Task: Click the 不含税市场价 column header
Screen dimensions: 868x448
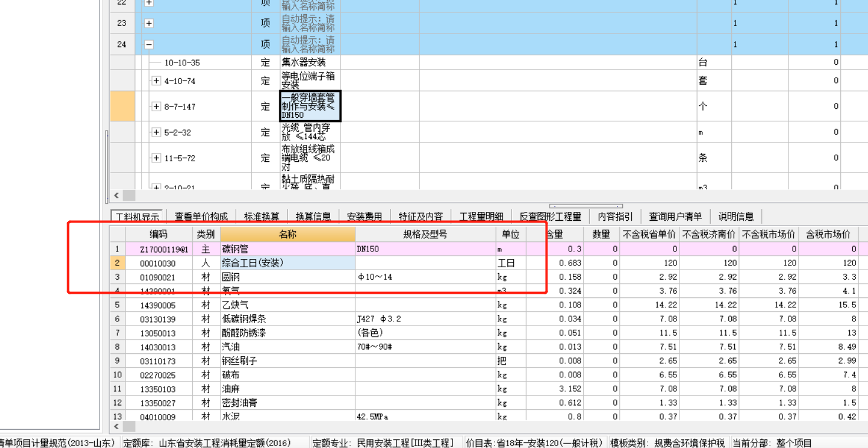Action: point(768,234)
